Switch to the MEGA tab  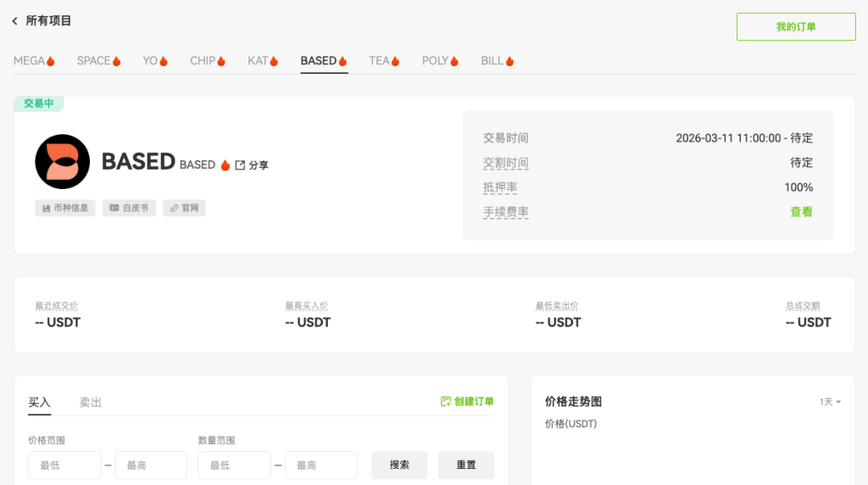pos(34,61)
